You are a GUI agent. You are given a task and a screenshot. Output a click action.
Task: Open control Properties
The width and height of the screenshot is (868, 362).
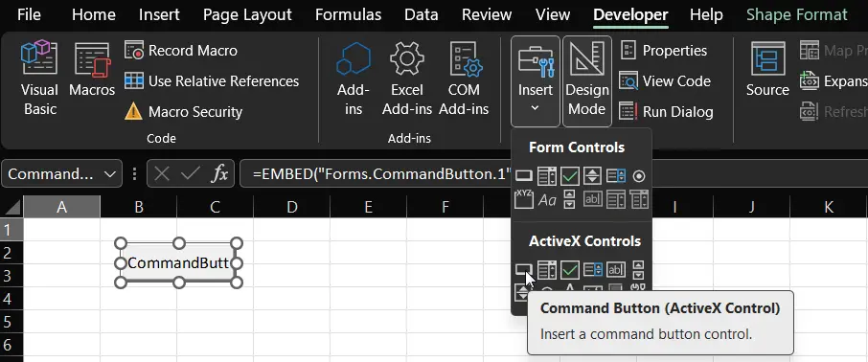pyautogui.click(x=663, y=51)
